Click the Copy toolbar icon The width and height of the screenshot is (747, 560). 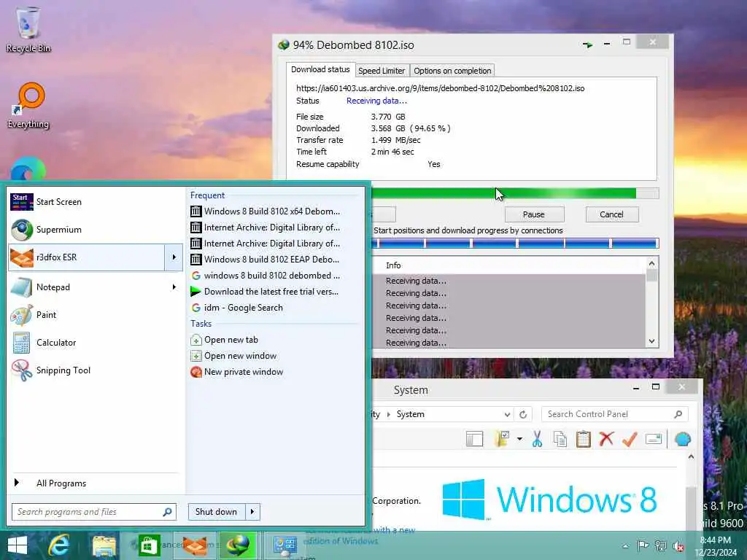click(560, 439)
